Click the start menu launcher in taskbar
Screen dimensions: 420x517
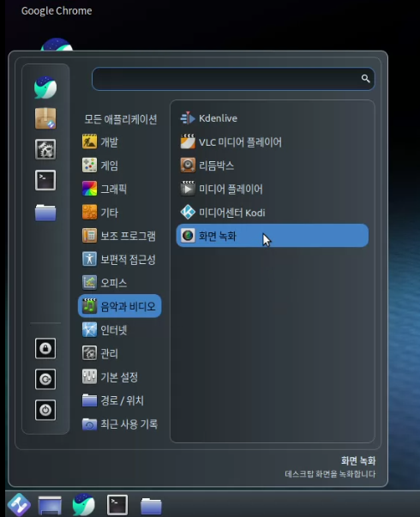tap(19, 504)
